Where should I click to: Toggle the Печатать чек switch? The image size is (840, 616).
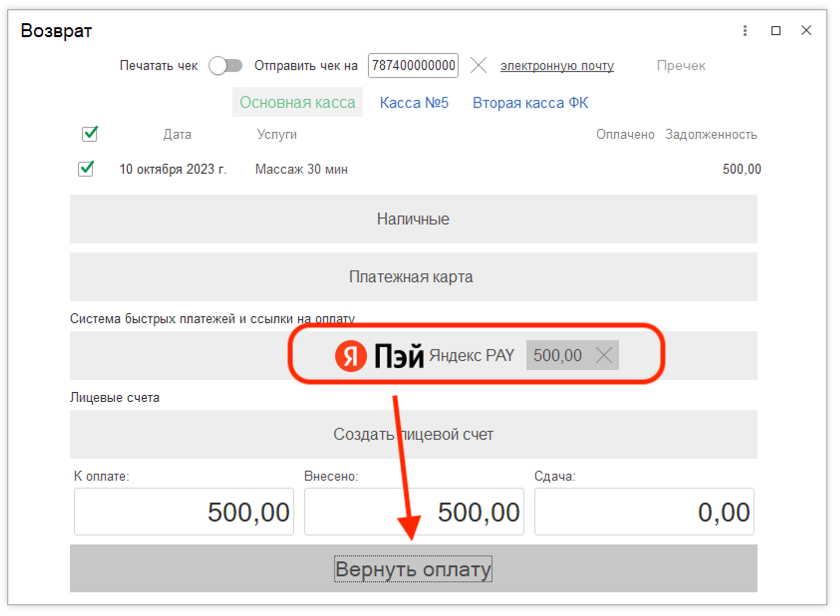pyautogui.click(x=225, y=65)
